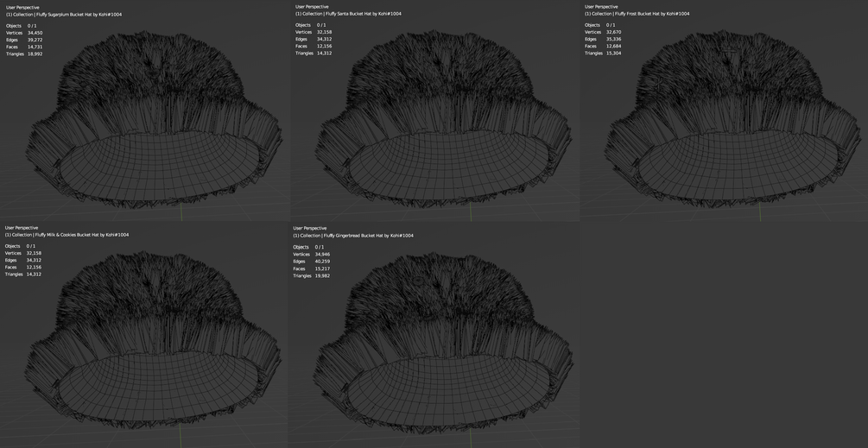Select the 'Fluffy Gingerbread Bucket Hat by Kohi#1004' title
This screenshot has width=868, height=448.
point(369,236)
